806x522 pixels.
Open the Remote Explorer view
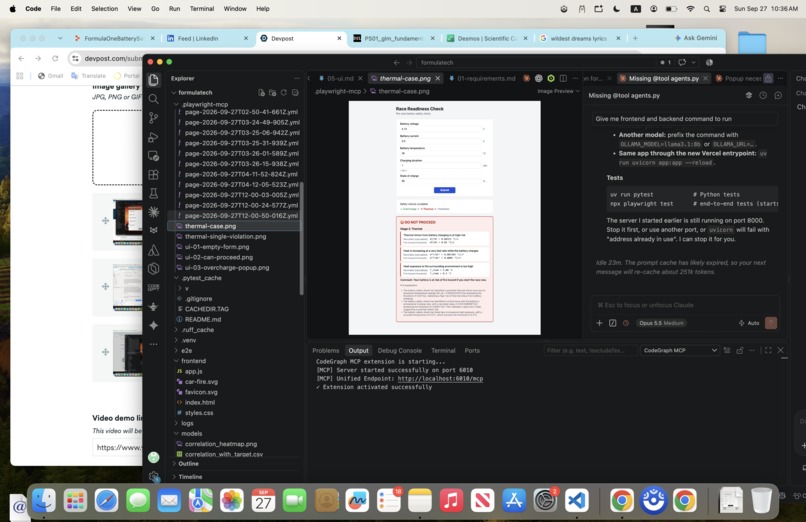(153, 156)
